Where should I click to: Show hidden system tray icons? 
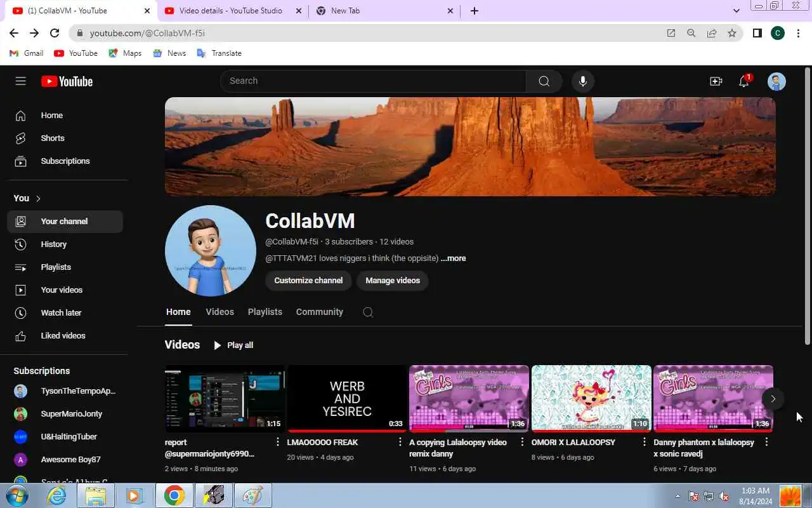click(678, 497)
